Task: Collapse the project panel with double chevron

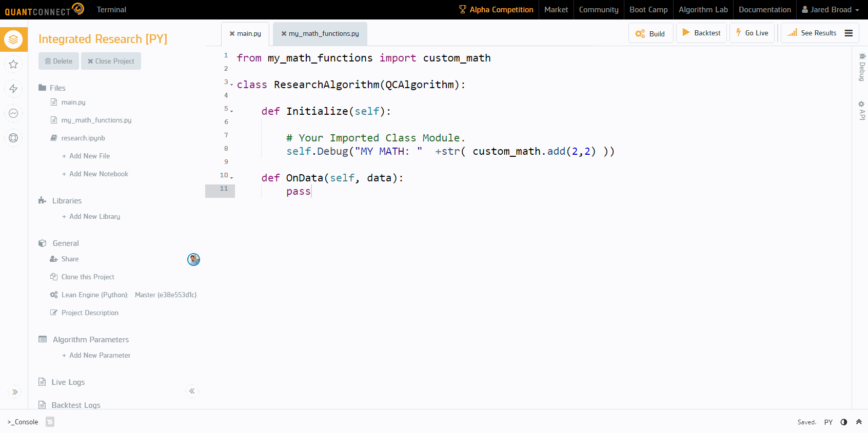Action: tap(192, 391)
